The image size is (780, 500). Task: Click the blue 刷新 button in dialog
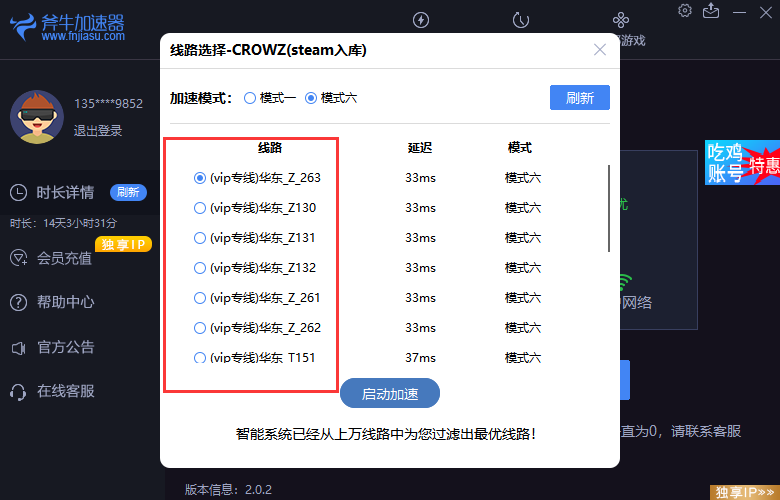(x=580, y=98)
